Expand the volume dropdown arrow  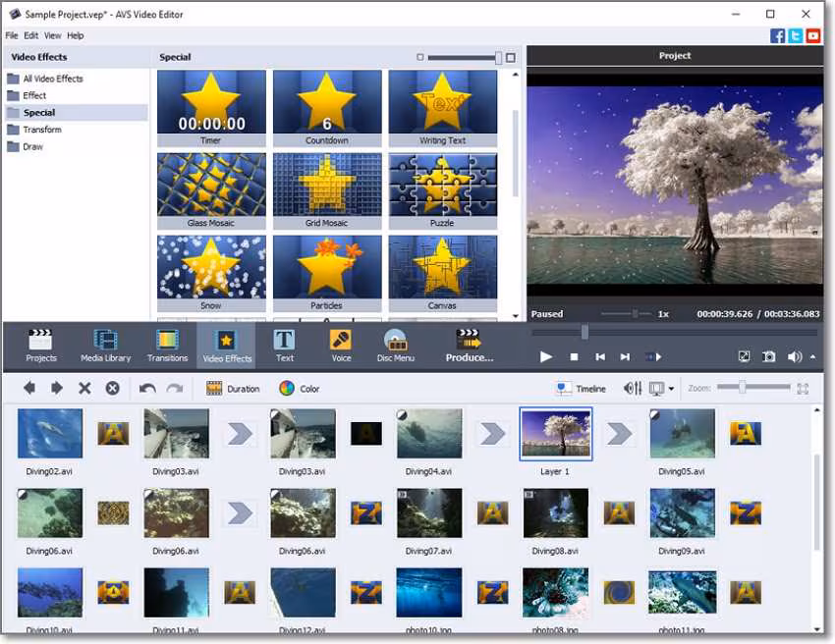(x=812, y=357)
